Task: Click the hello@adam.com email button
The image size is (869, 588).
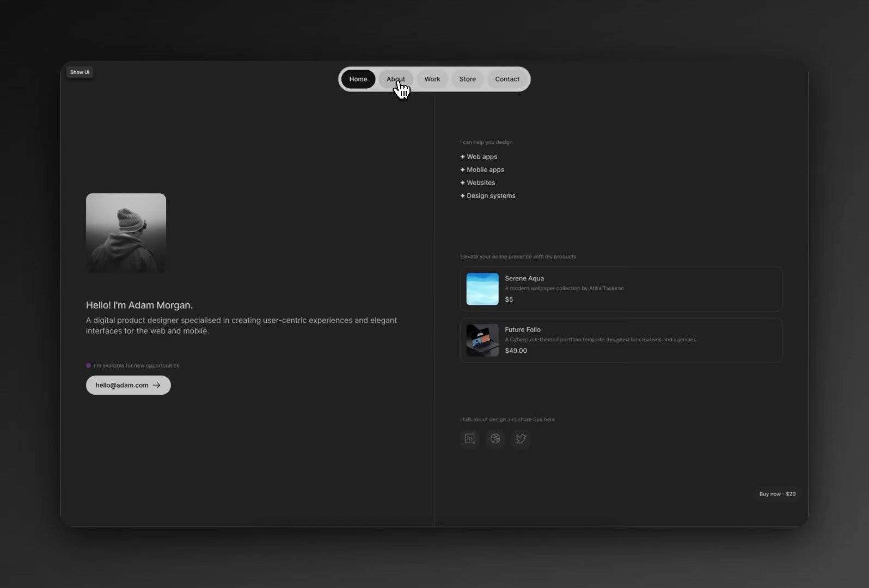Action: coord(128,385)
